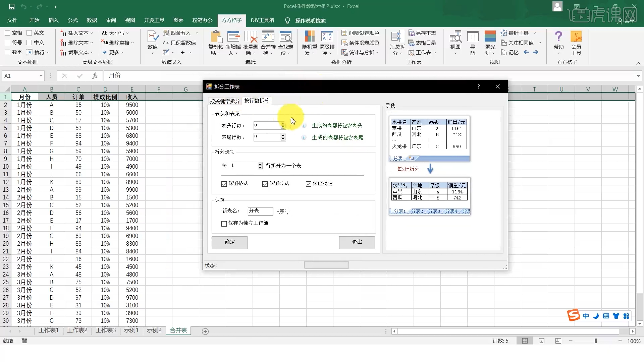Open the Name Box dropdown arrow
The width and height of the screenshot is (644, 362).
coord(41,76)
